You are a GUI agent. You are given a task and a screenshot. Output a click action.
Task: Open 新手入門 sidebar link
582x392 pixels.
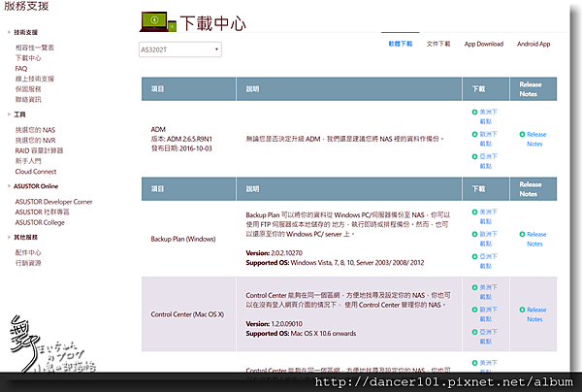28,161
